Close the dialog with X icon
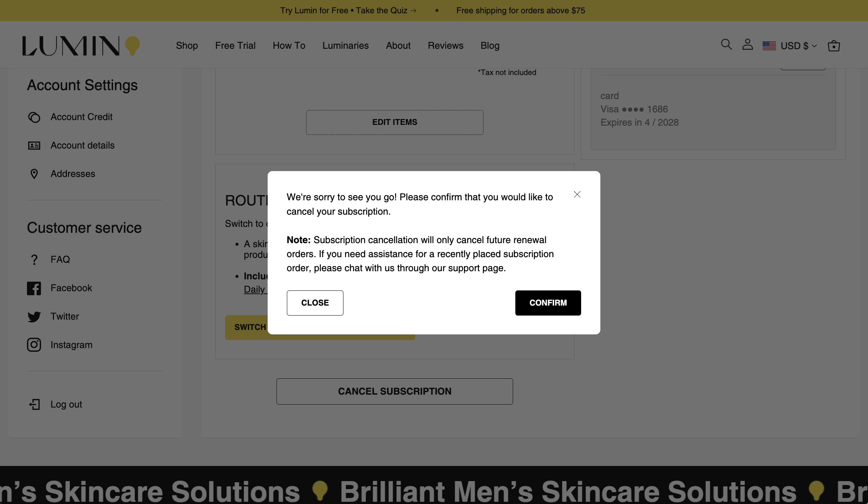The image size is (868, 504). coord(577,194)
